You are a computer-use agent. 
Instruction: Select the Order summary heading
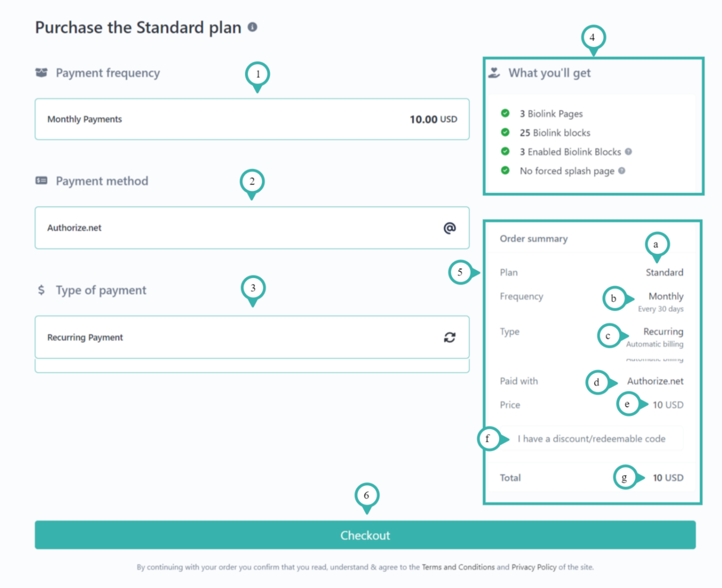[533, 238]
